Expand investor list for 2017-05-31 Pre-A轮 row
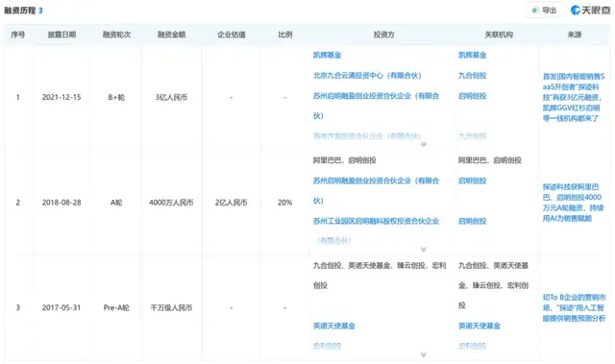Screen dimensions: 615x364 (424, 354)
